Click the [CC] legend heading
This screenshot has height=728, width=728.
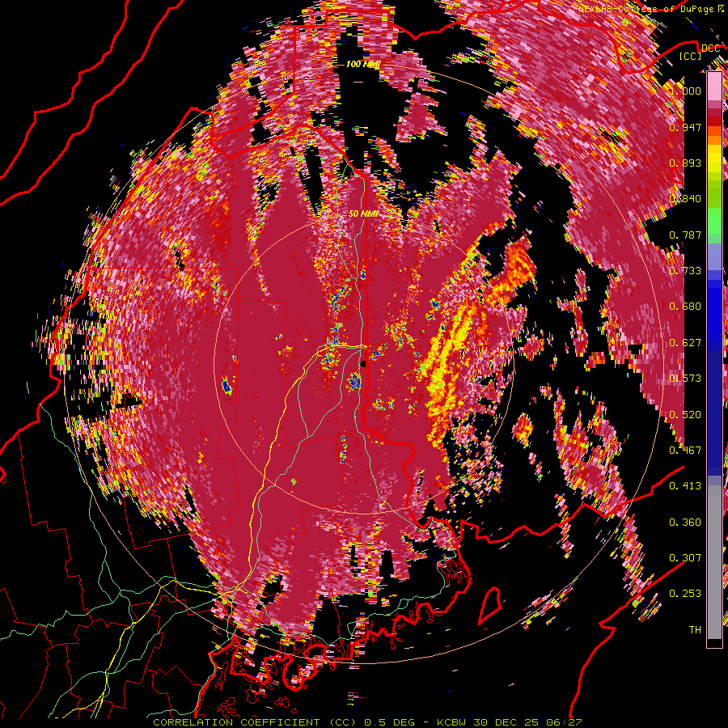pos(691,57)
